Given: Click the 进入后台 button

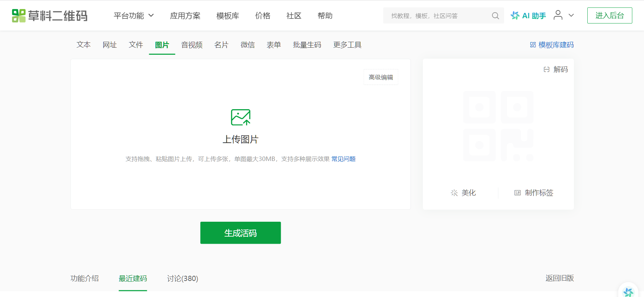Looking at the screenshot, I should [x=610, y=16].
